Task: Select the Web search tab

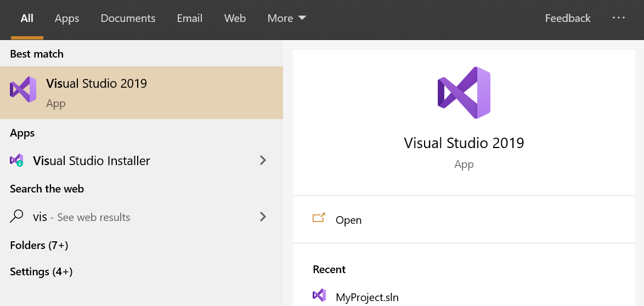Action: click(x=235, y=19)
